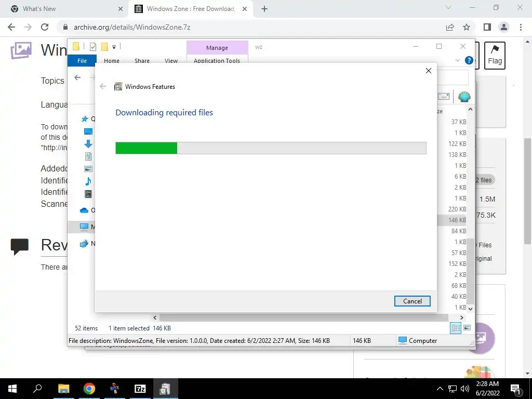This screenshot has height=399, width=532.
Task: Click the download progress bar
Action: tap(271, 148)
